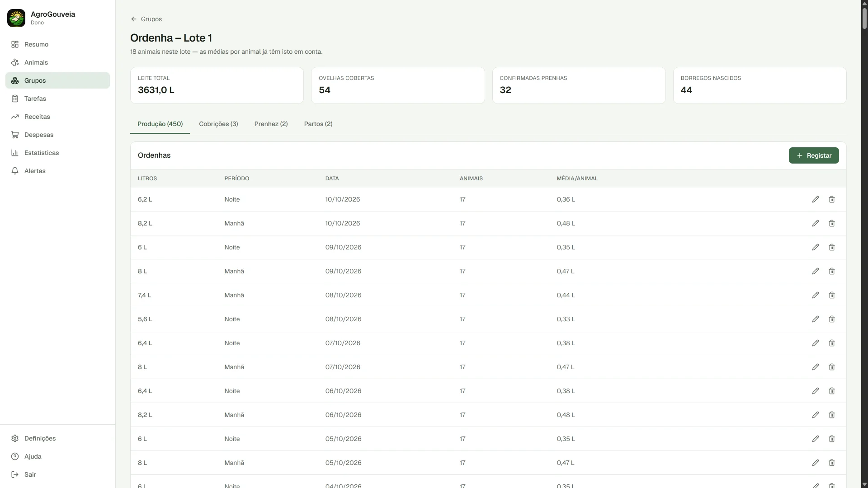Click the Leite Total 3631,0 L card
Screen dimensions: 868x488
[217, 85]
